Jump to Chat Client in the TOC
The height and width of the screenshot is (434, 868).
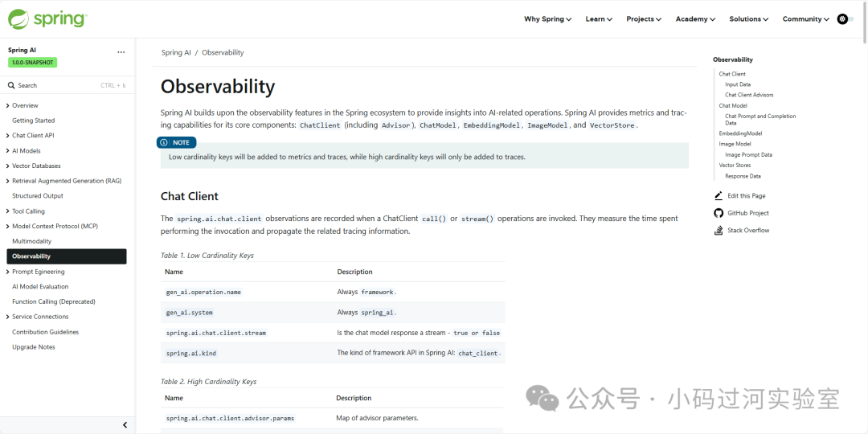coord(732,74)
